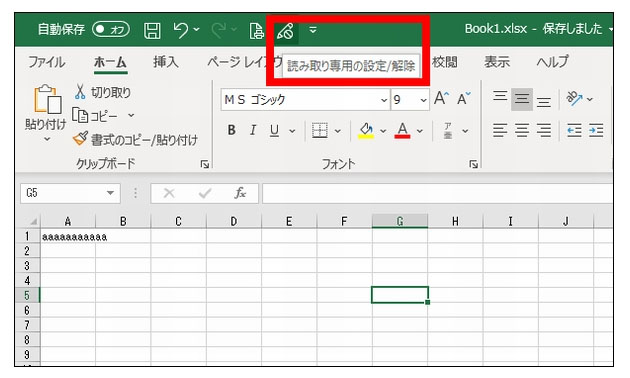
Task: Click the confirm checkmark in formula bar
Action: tap(205, 193)
